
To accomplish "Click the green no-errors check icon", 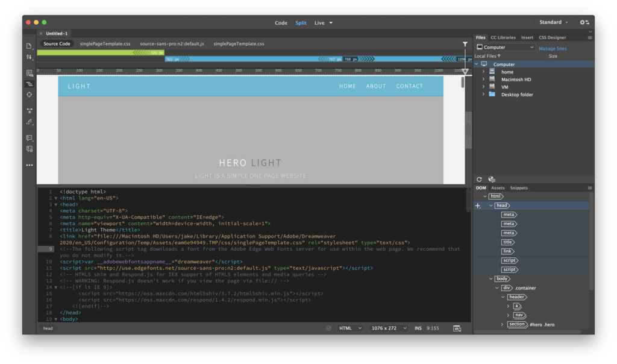I will coord(328,328).
